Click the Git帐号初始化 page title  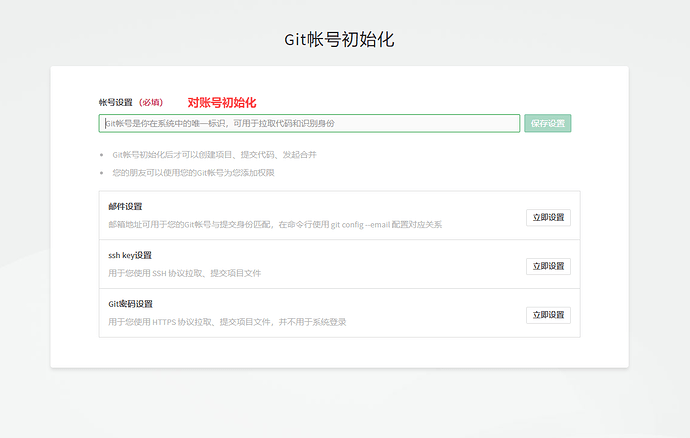[x=339, y=40]
